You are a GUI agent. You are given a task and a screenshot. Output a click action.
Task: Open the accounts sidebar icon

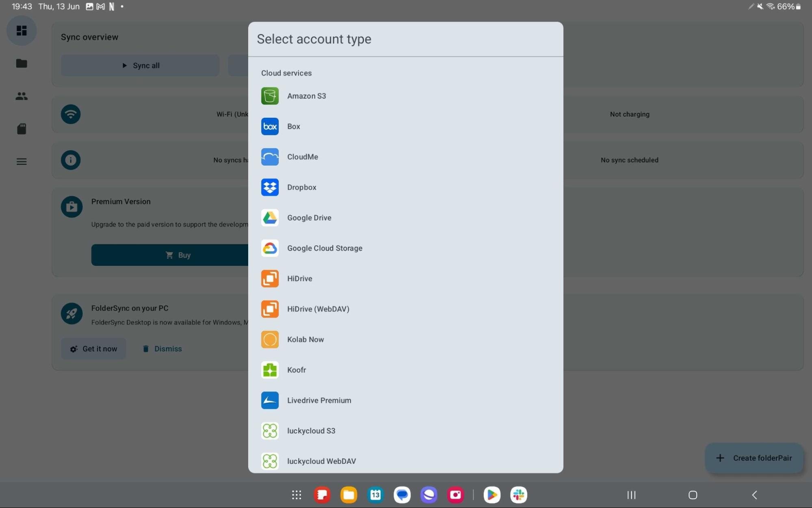tap(22, 96)
